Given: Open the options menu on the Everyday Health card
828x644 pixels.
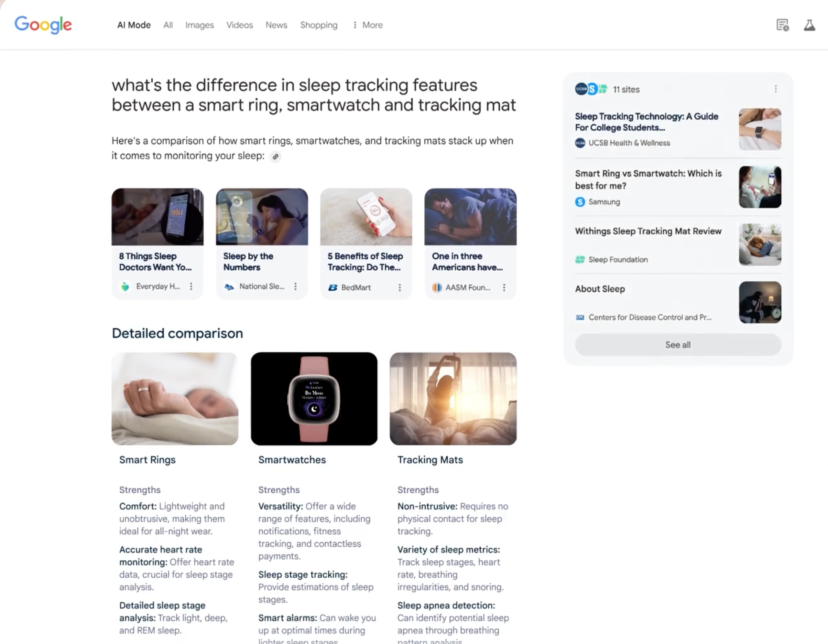Looking at the screenshot, I should pos(191,286).
